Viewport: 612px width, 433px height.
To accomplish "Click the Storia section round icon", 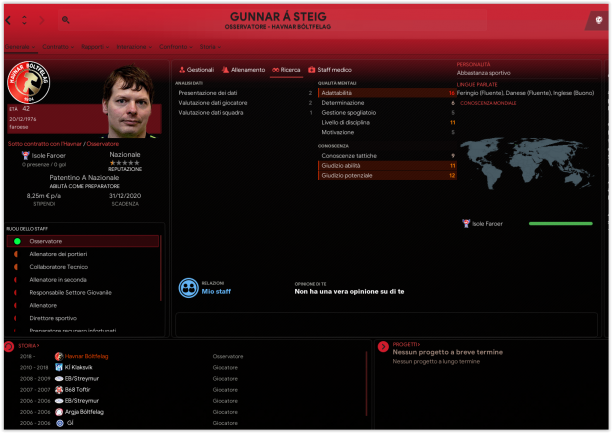I will pos(9,346).
